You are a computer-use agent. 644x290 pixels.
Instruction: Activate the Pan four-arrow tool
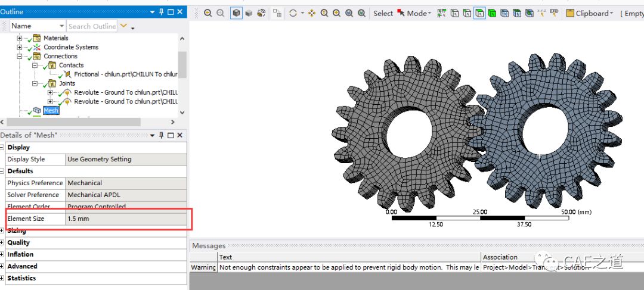(x=312, y=13)
